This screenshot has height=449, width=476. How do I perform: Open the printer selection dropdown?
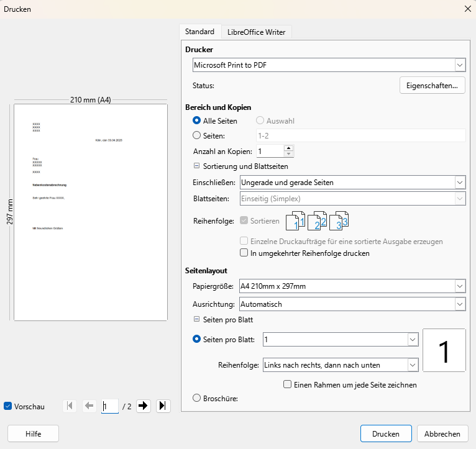[329, 65]
